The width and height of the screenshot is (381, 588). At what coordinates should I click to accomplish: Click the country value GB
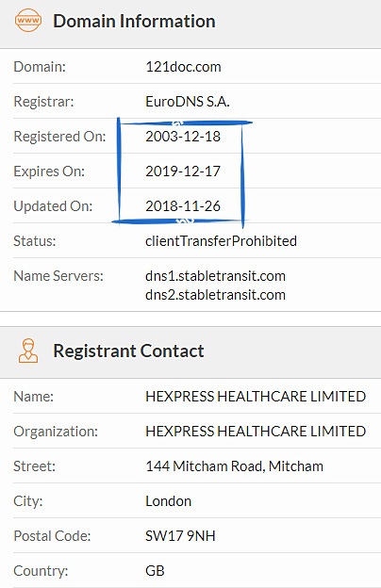155,571
